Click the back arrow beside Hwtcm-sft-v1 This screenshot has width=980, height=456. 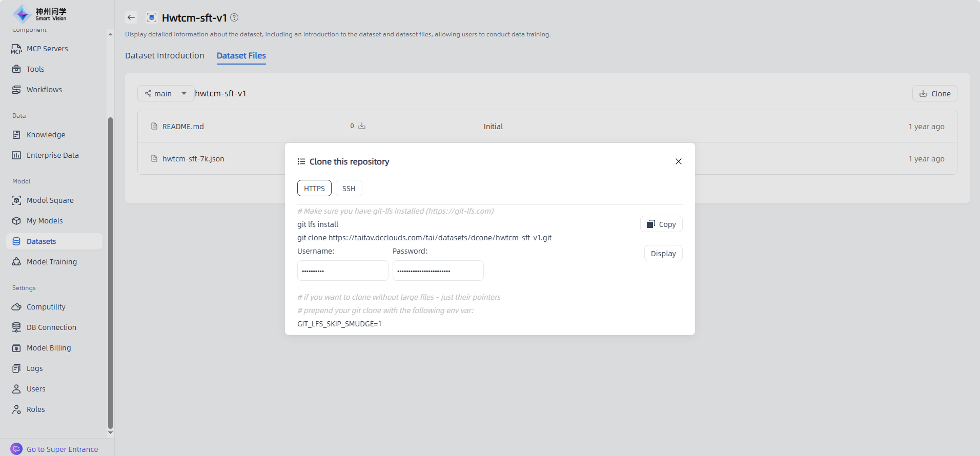click(131, 17)
